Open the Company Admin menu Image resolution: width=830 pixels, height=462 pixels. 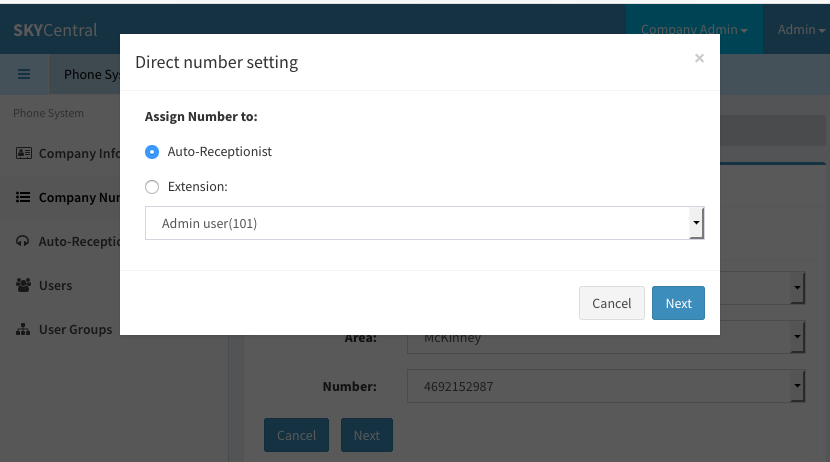(694, 30)
